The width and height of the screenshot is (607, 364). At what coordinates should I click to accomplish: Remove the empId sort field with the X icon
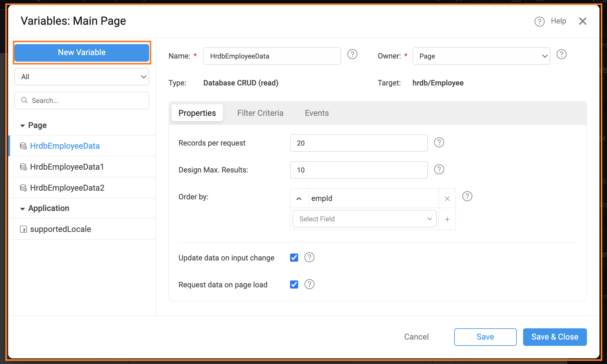tap(447, 198)
